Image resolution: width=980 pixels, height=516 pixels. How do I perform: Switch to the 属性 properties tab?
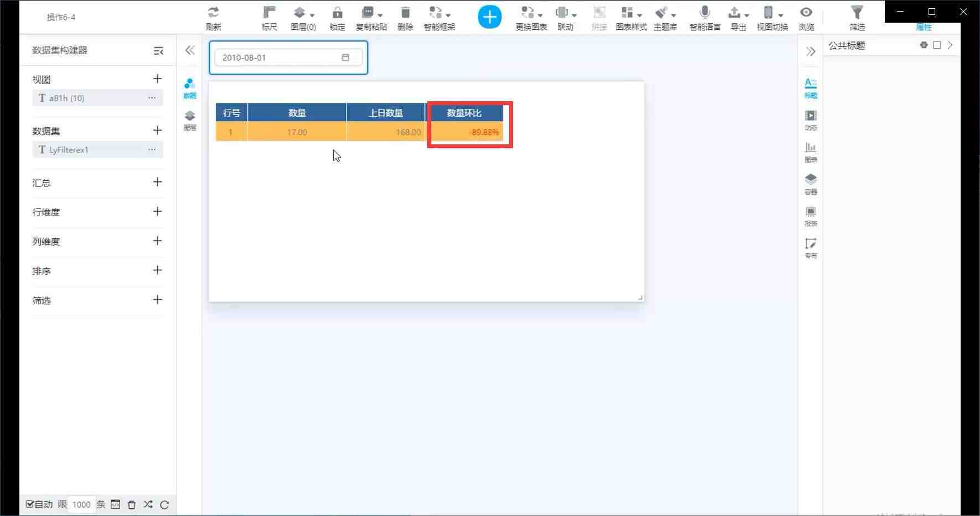(924, 27)
